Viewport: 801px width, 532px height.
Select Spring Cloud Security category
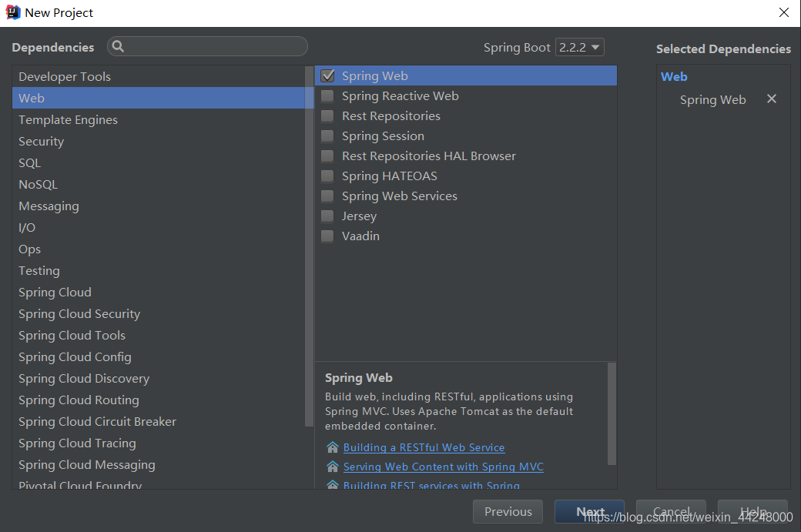(159, 313)
